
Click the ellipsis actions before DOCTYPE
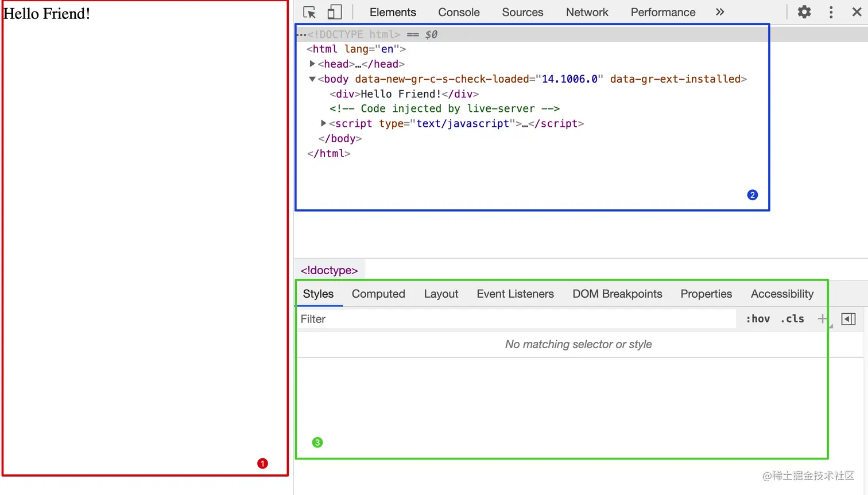[x=301, y=34]
